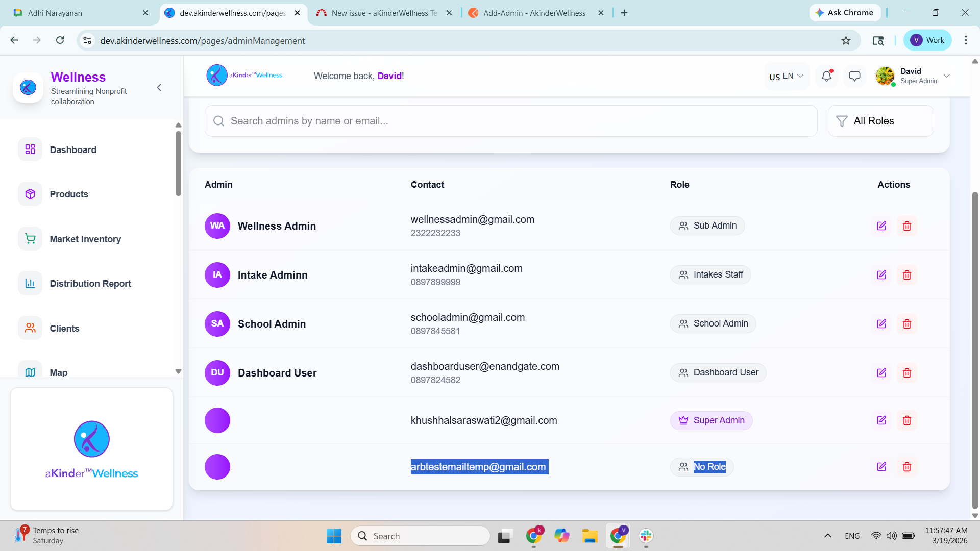
Task: Open Market Inventory cart icon
Action: 30,239
